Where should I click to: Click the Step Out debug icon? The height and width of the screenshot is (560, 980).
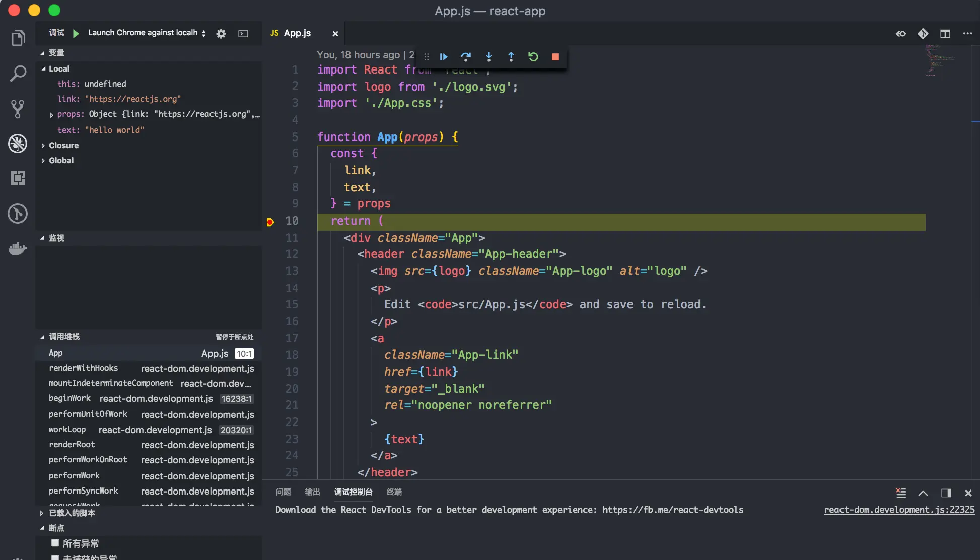[511, 57]
